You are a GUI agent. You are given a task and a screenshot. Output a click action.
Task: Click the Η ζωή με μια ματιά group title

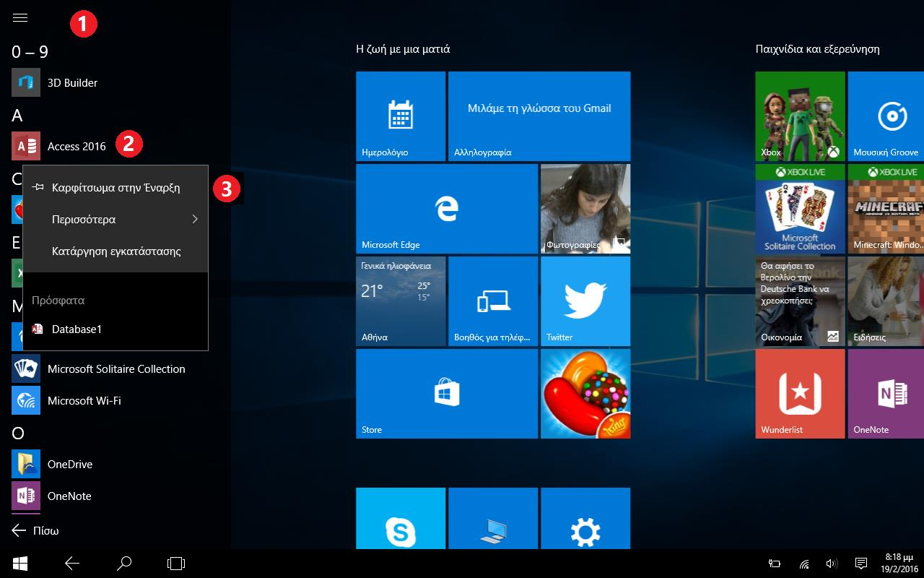click(403, 49)
